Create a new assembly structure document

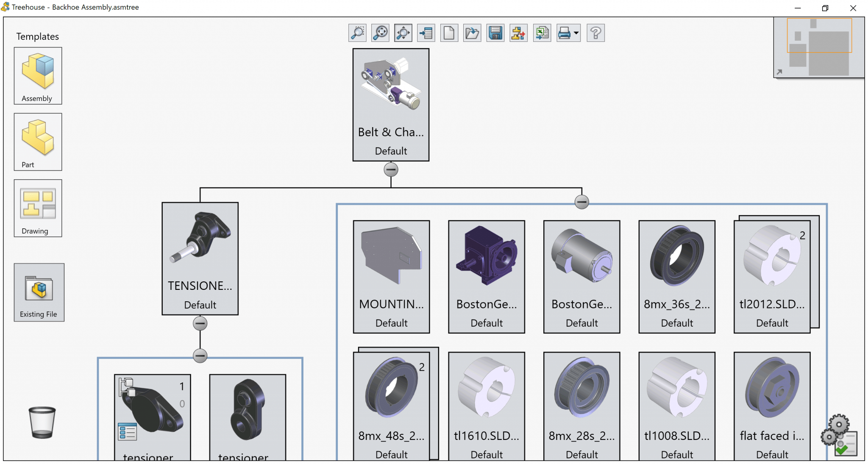[x=449, y=33]
